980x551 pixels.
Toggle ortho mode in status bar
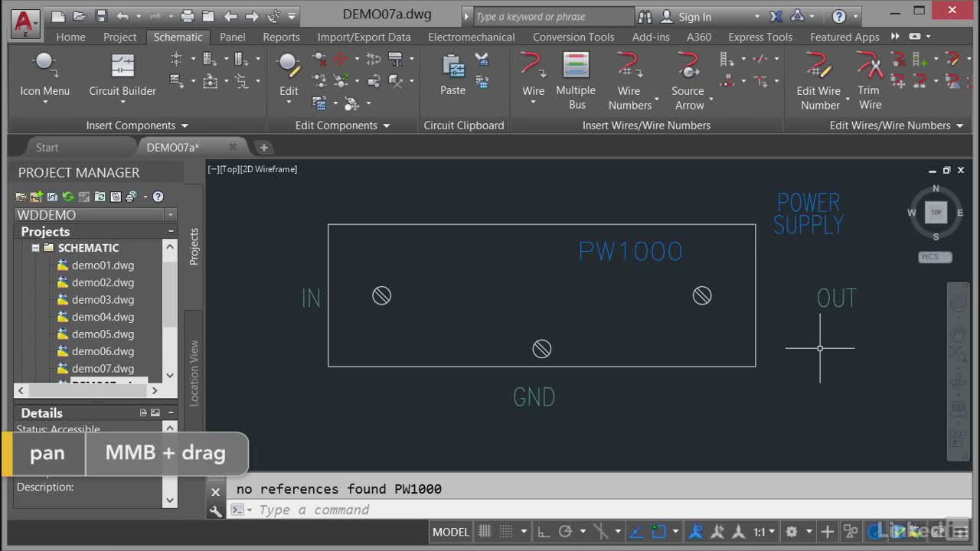pos(543,531)
